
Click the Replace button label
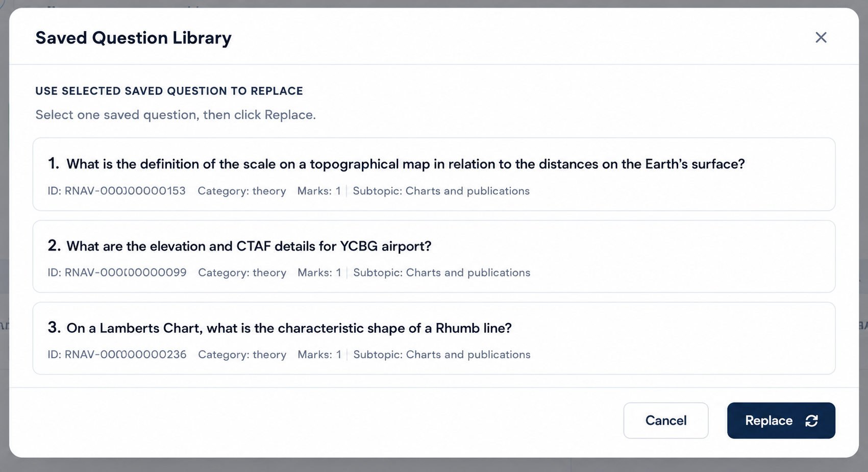pyautogui.click(x=768, y=420)
